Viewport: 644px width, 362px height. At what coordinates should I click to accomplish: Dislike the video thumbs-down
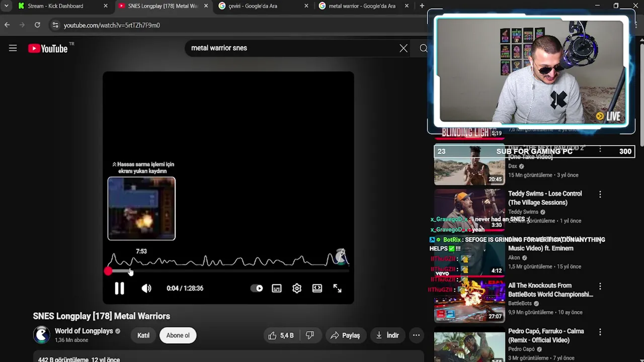310,335
